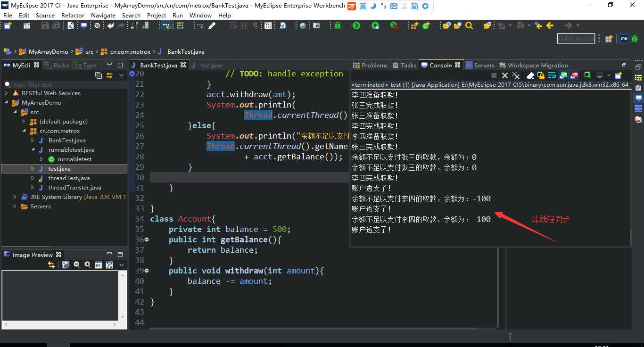
Task: Select threadTranster.java in tree
Action: pos(74,188)
